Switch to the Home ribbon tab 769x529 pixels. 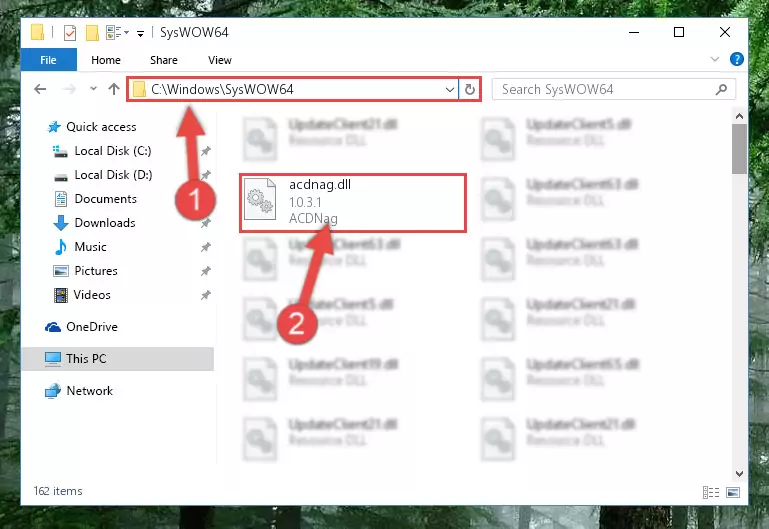[106, 60]
